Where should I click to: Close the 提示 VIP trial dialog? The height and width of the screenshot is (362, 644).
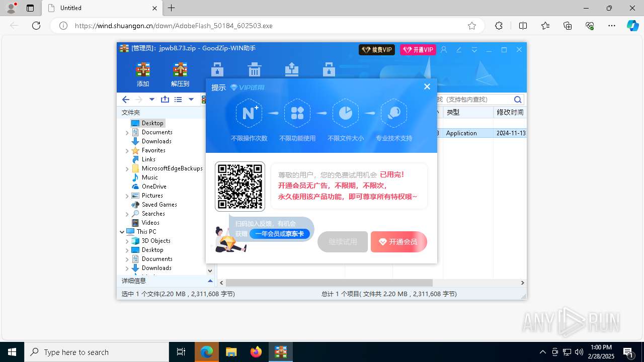427,86
